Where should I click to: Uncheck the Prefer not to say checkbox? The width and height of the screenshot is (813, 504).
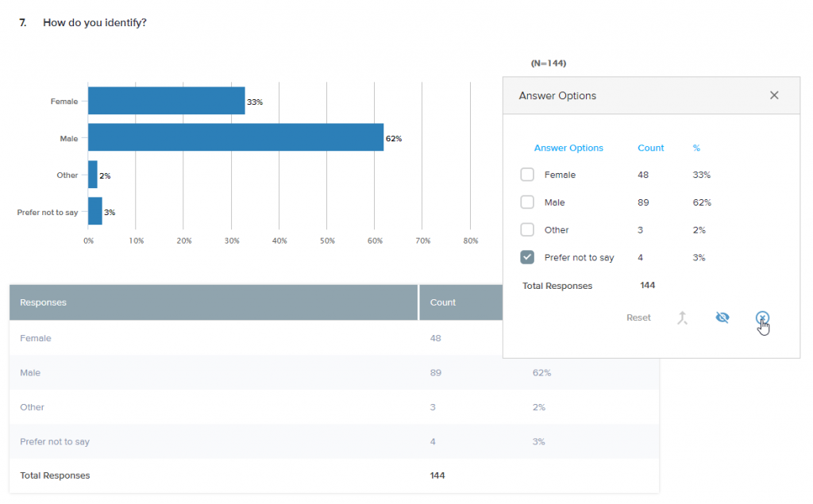tap(527, 257)
